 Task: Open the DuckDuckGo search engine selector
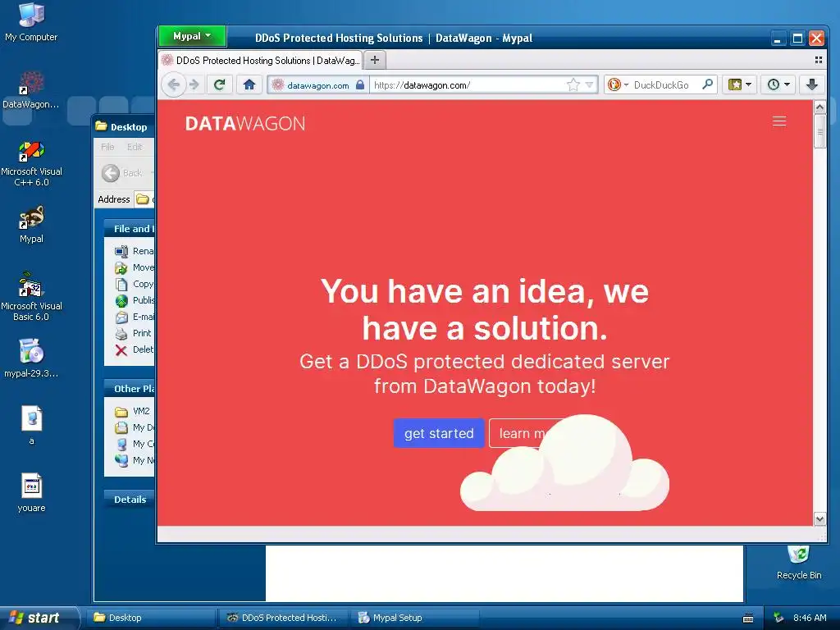pyautogui.click(x=618, y=84)
